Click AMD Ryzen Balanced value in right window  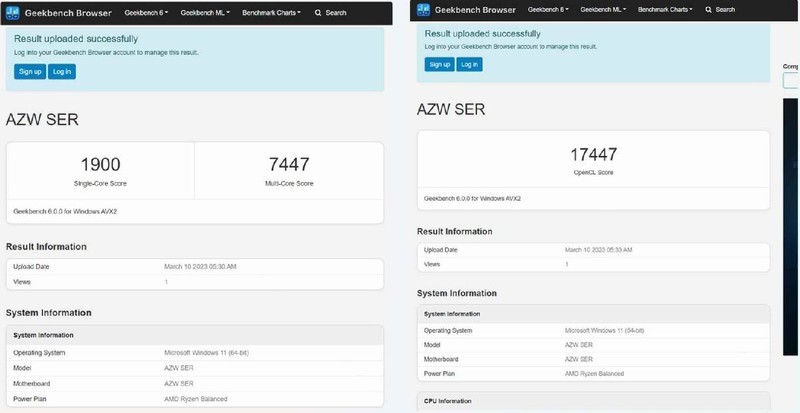click(594, 374)
